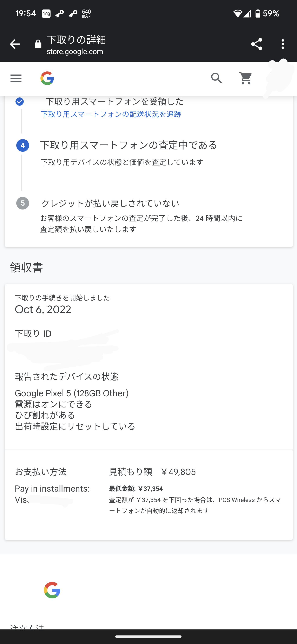297x644 pixels.
Task: Tap the 領収書 section heading
Action: [x=26, y=268]
